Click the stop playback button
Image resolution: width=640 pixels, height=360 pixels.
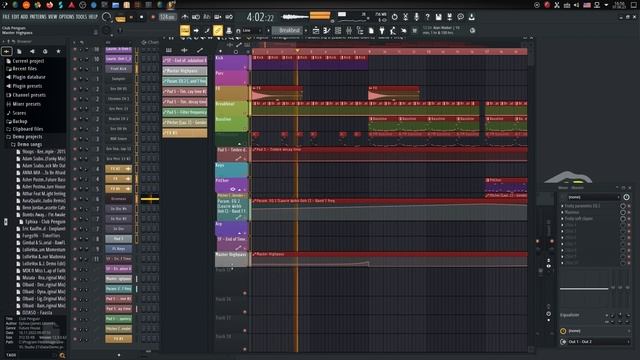[x=141, y=17]
